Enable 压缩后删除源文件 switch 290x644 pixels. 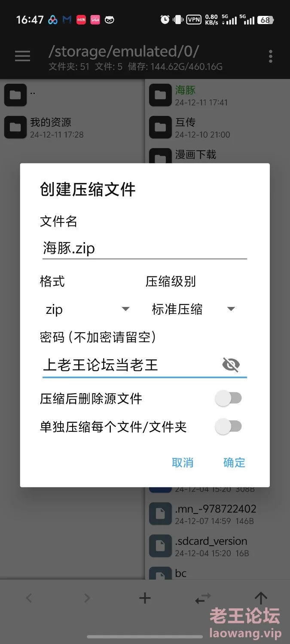coord(228,398)
